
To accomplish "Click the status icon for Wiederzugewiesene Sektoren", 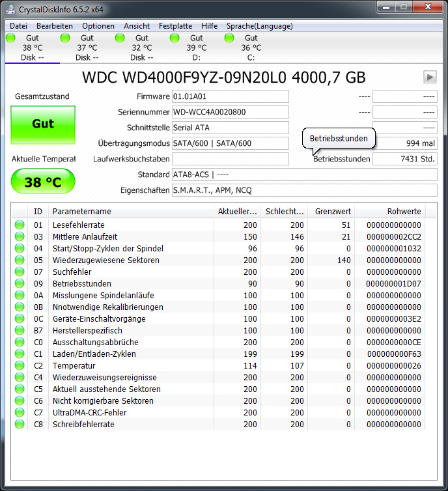I will [20, 260].
